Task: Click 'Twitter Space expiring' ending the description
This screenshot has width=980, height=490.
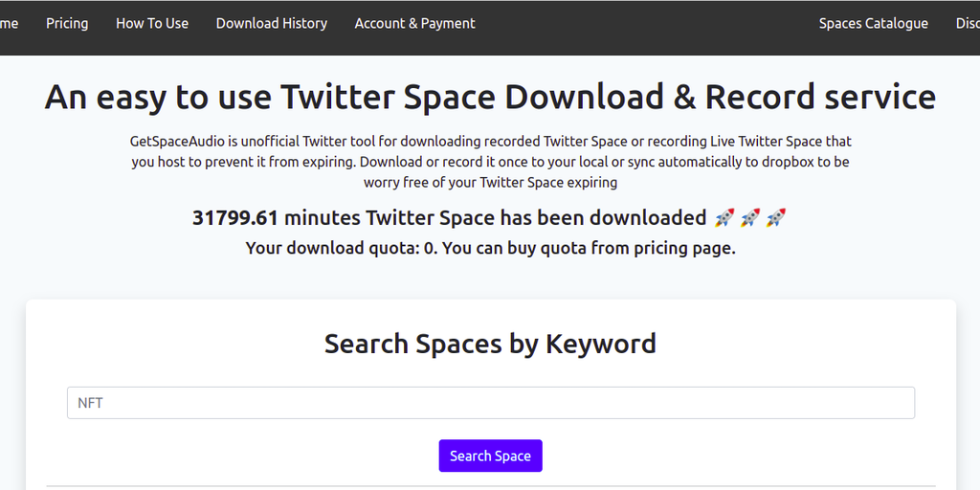Action: tap(548, 182)
